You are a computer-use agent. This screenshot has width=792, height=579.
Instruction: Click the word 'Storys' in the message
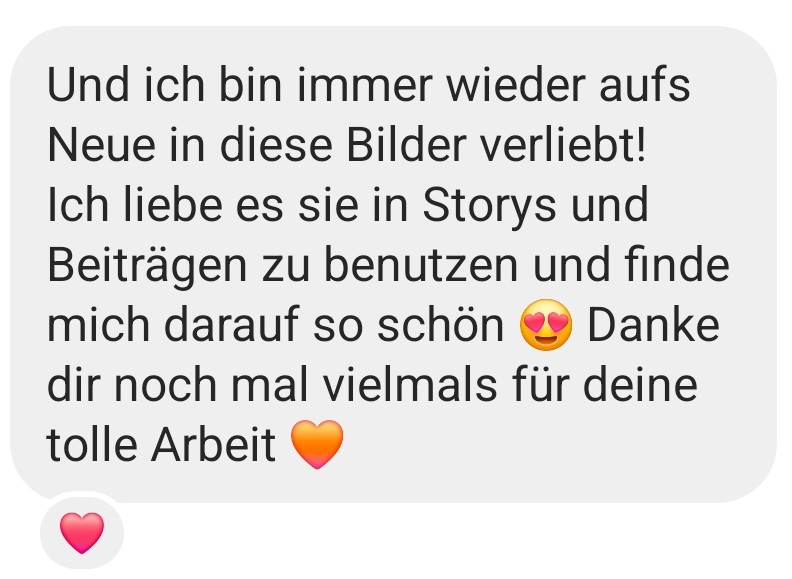click(489, 205)
